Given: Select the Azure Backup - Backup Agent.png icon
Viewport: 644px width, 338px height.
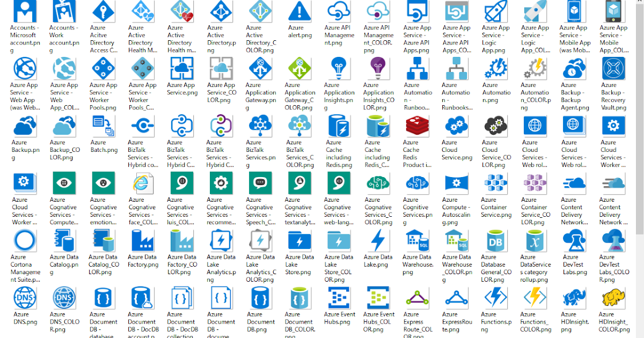Looking at the screenshot, I should tap(574, 68).
